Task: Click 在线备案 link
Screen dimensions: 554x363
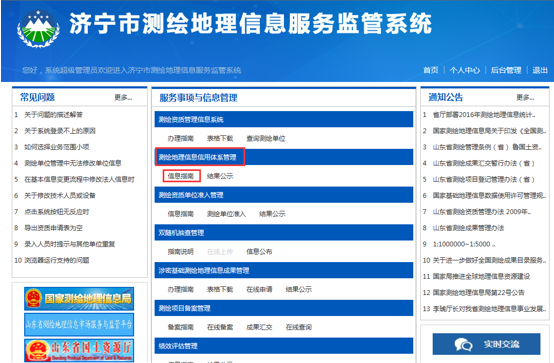Action: click(220, 327)
